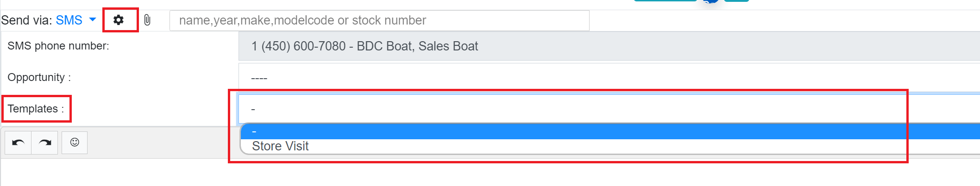Undo the last edit with the undo arrow
Viewport: 980px width, 186px height.
(x=18, y=143)
